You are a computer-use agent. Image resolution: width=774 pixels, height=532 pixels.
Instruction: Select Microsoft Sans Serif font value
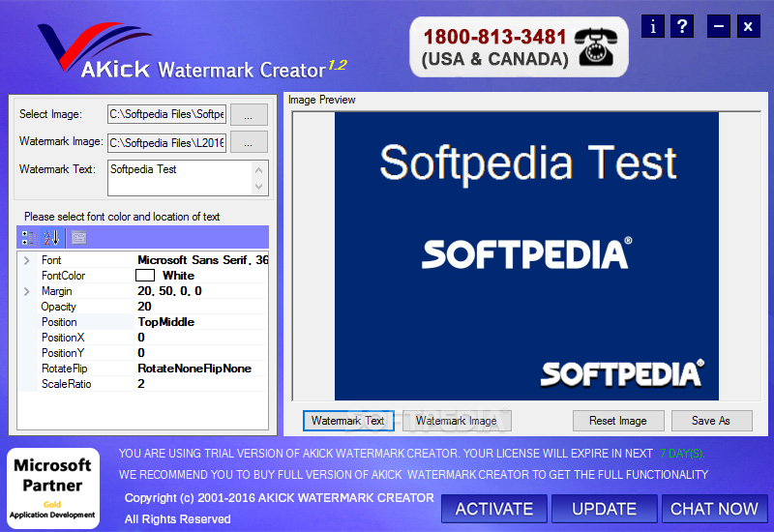[x=202, y=260]
